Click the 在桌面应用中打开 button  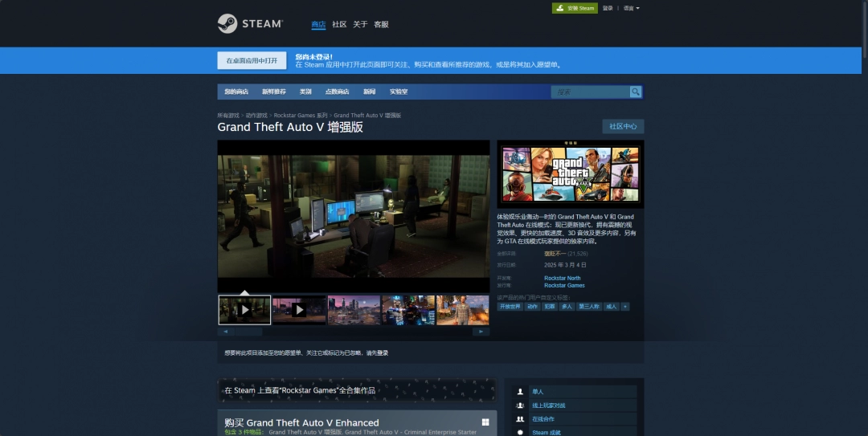pyautogui.click(x=252, y=61)
